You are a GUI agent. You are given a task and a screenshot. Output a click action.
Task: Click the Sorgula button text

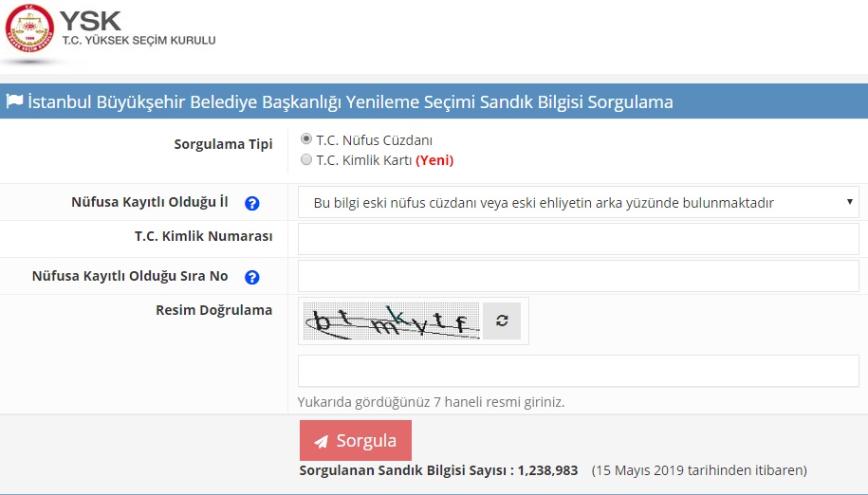click(x=366, y=441)
